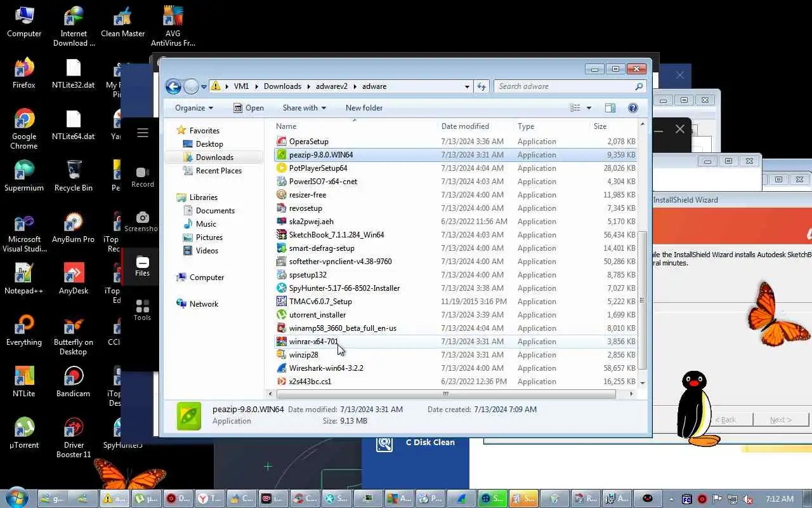Image resolution: width=812 pixels, height=508 pixels.
Task: Select the revosetup file icon
Action: click(x=282, y=208)
